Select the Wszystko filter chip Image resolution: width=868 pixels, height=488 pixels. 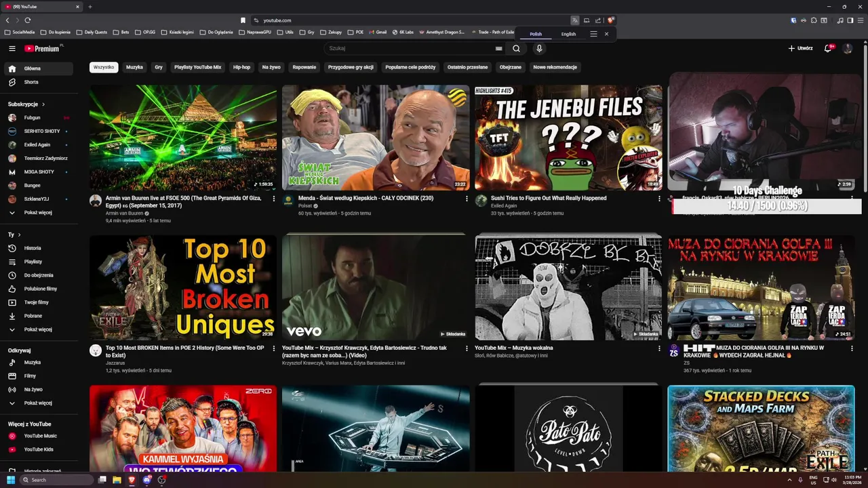click(x=104, y=67)
